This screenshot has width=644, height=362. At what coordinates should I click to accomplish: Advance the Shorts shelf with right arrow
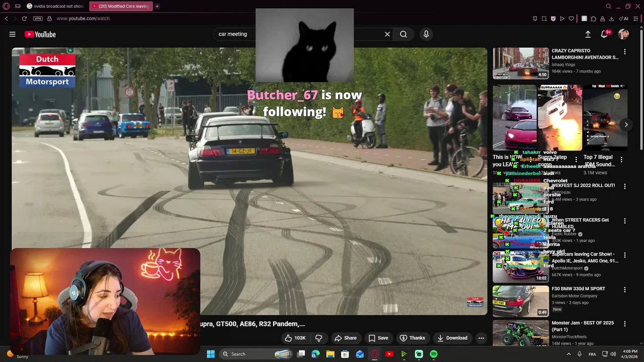[x=626, y=125]
